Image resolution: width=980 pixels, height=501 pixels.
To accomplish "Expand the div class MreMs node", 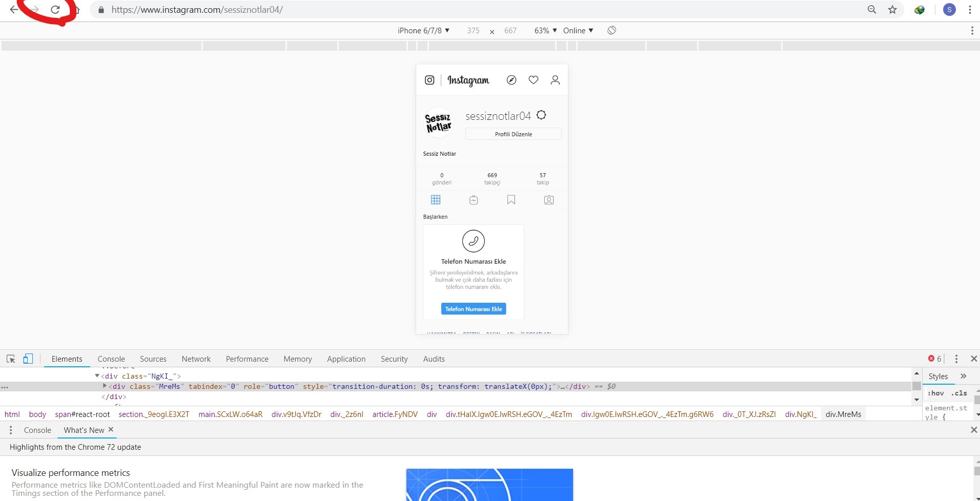I will [105, 386].
